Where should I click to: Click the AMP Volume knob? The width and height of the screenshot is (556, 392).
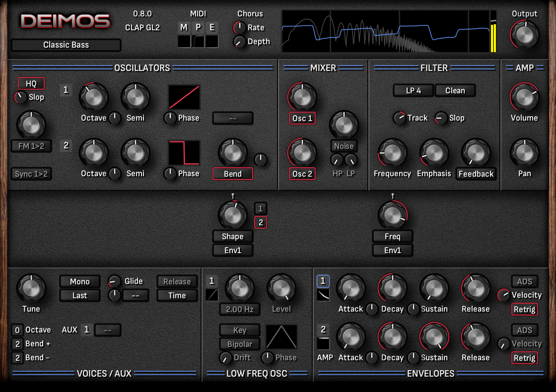[524, 97]
